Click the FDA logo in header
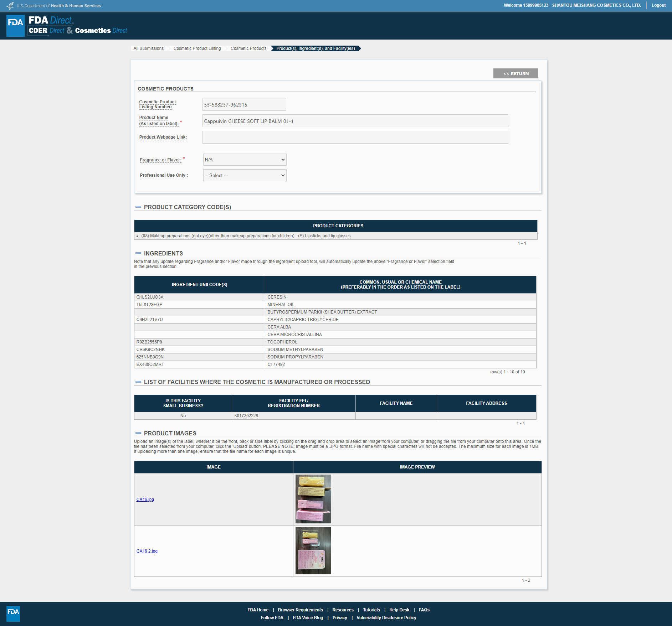This screenshot has width=672, height=626. (16, 25)
